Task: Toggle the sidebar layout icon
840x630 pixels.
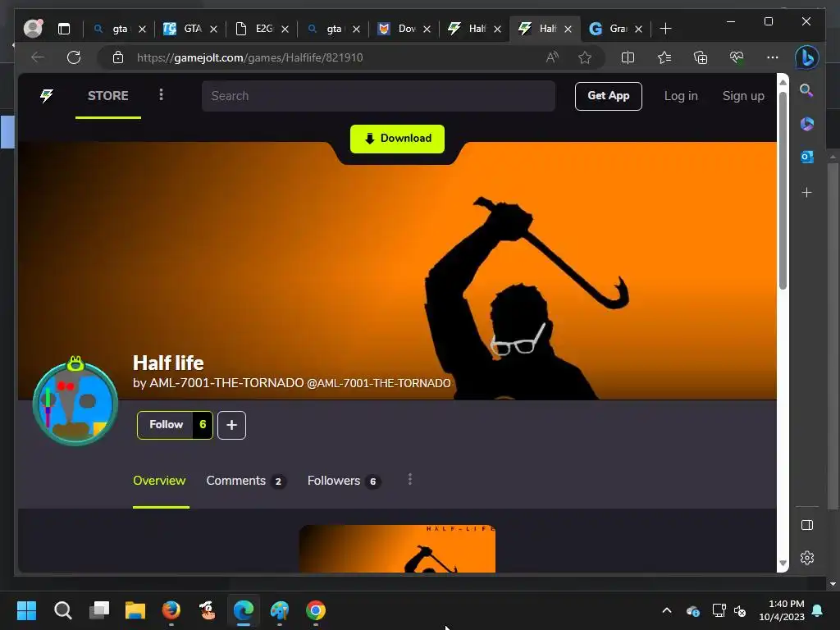Action: click(x=807, y=525)
